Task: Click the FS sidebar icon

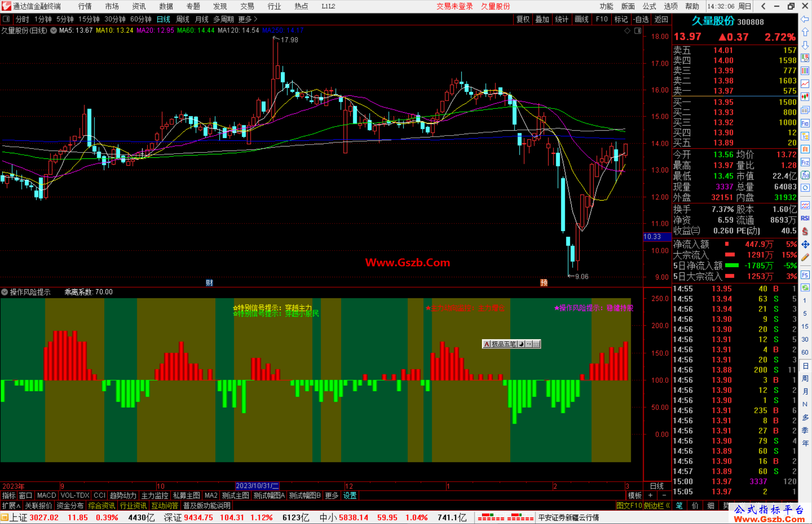Action: click(x=805, y=275)
